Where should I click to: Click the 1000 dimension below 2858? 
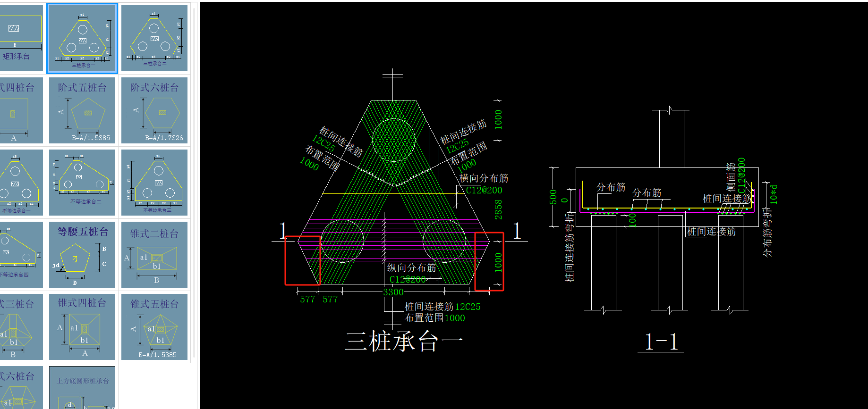pyautogui.click(x=498, y=263)
